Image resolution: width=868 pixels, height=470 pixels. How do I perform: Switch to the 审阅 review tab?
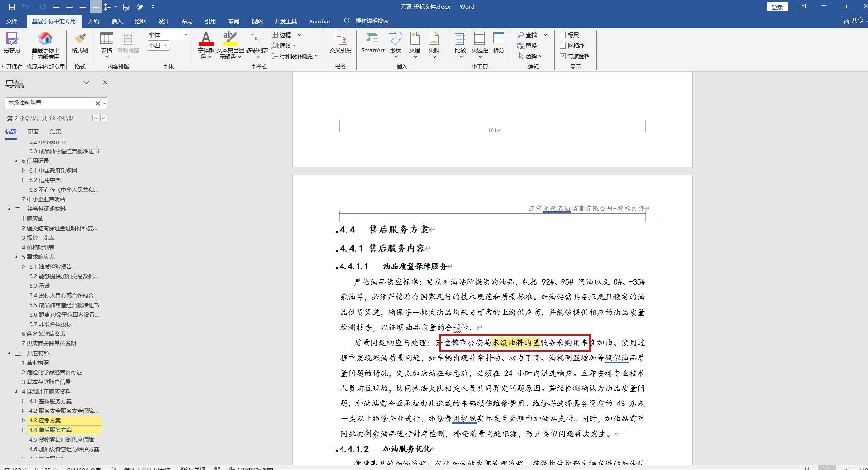(234, 21)
